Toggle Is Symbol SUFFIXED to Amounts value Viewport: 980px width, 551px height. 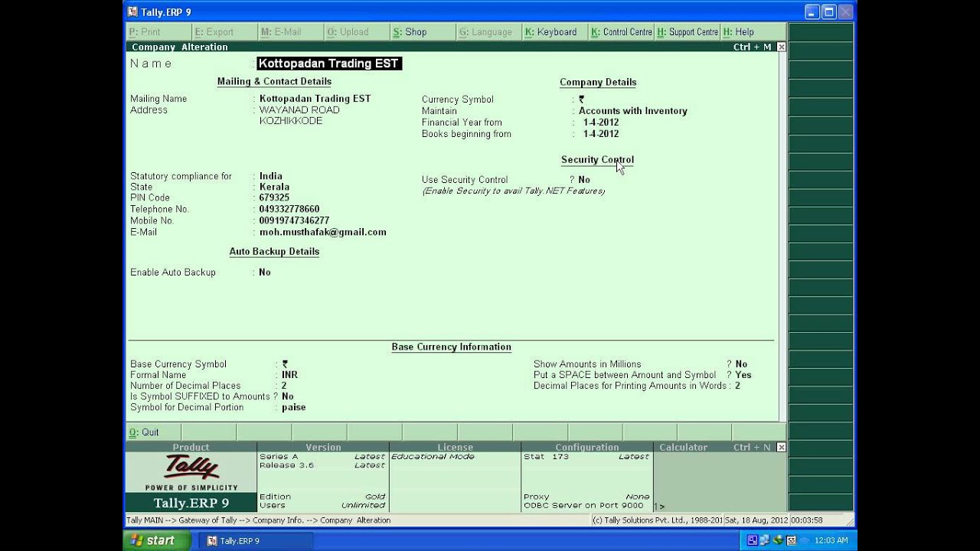click(288, 396)
